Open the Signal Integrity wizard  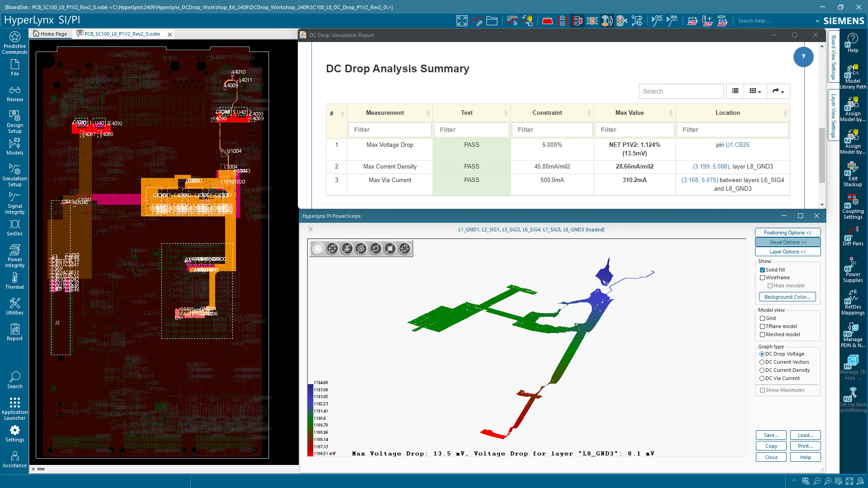pyautogui.click(x=14, y=202)
